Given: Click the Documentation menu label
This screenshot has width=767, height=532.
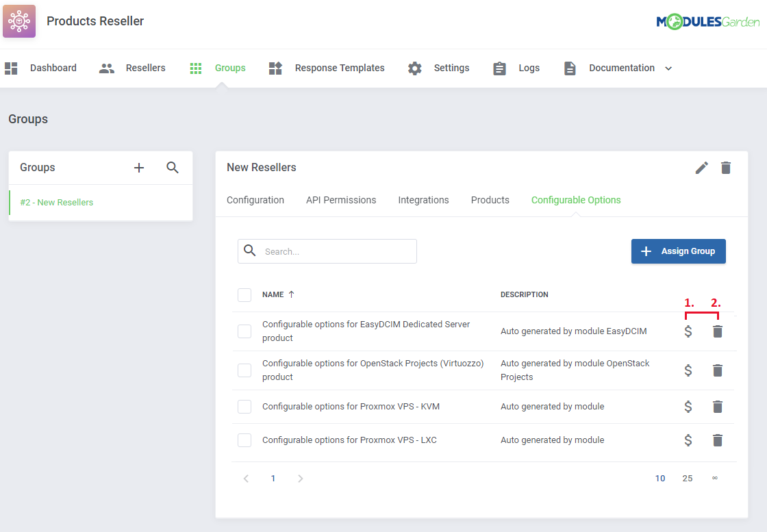Looking at the screenshot, I should (x=622, y=68).
